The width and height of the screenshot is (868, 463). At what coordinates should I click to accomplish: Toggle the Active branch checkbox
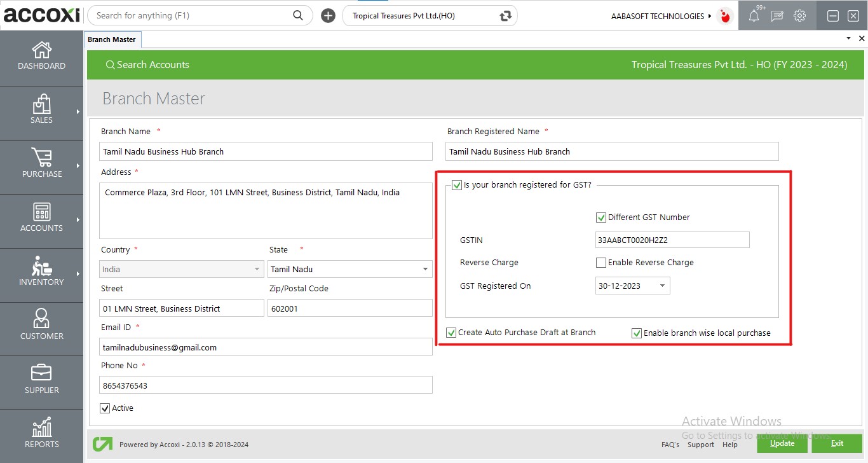pos(105,408)
